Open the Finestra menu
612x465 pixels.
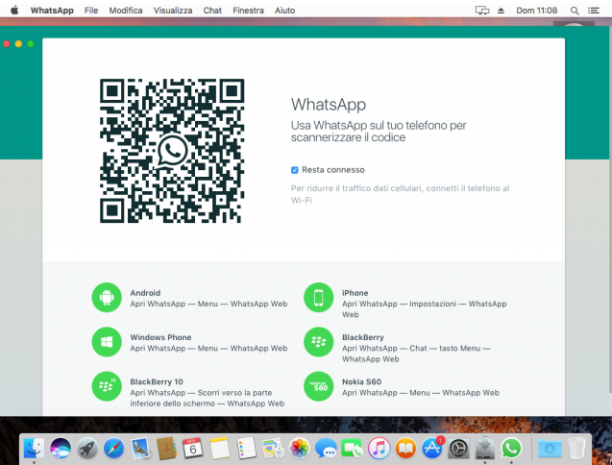click(x=248, y=11)
